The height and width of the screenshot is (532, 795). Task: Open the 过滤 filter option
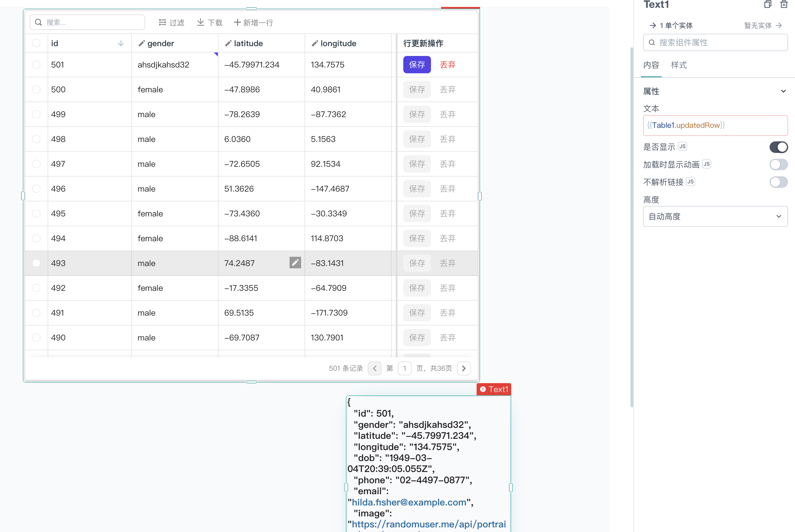pos(171,23)
